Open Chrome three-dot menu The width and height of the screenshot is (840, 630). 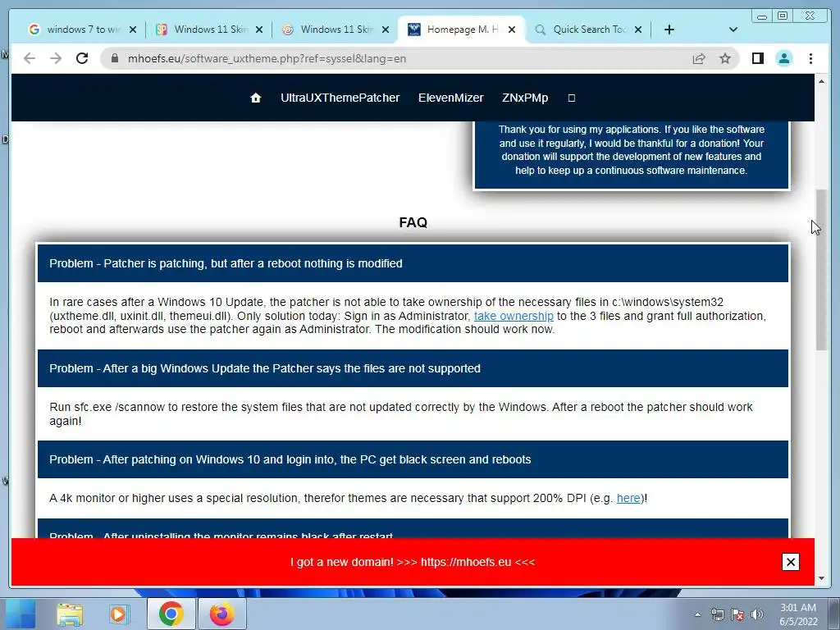(810, 58)
